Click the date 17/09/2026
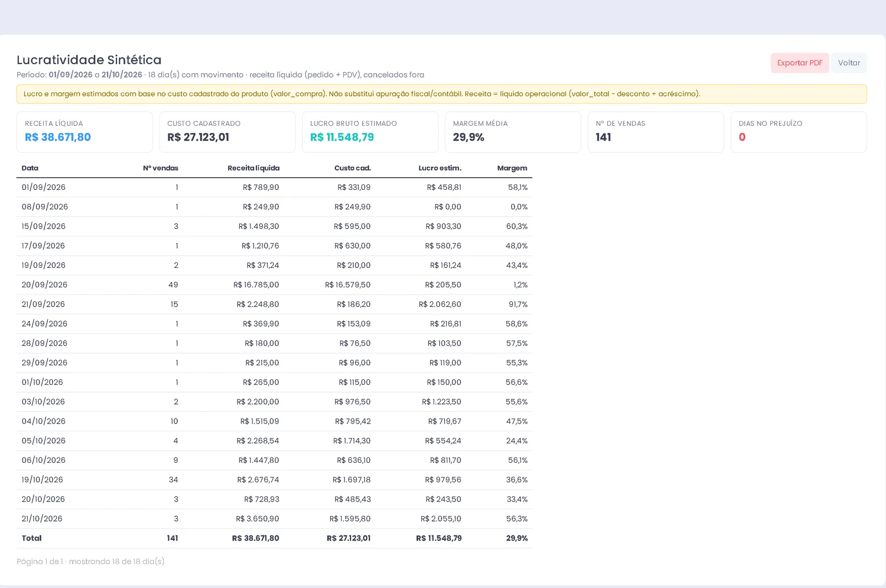The height and width of the screenshot is (588, 886). pos(43,246)
